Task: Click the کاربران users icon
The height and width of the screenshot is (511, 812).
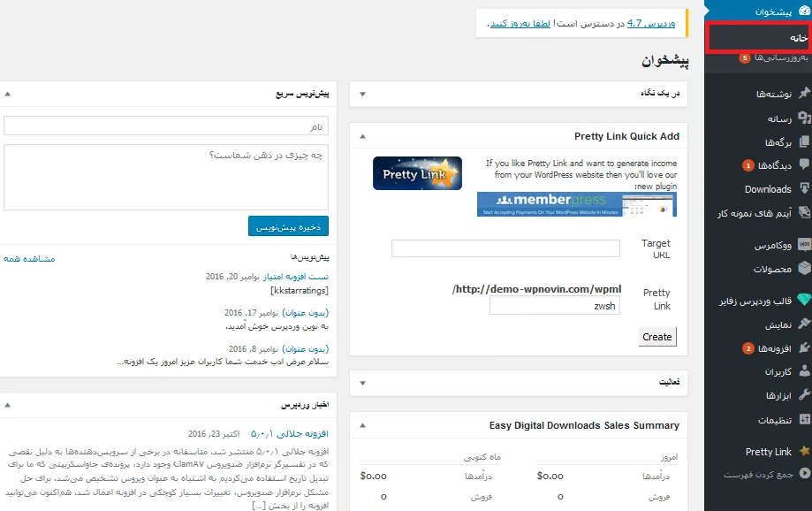Action: 804,371
